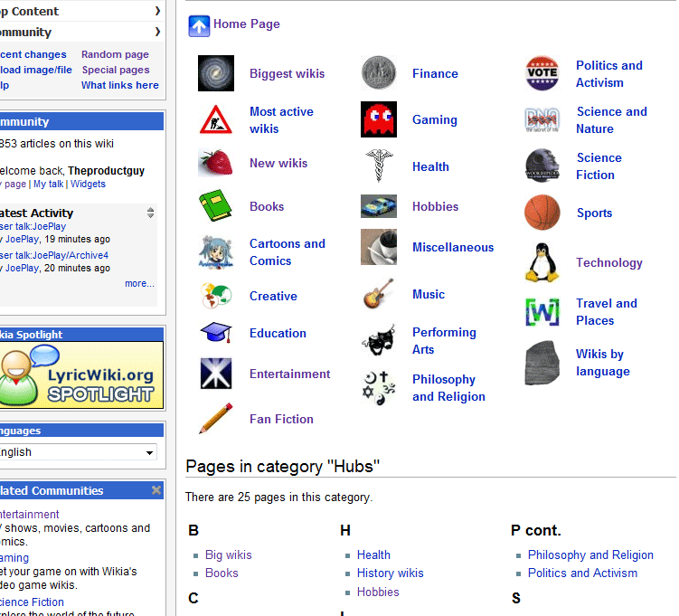
Task: Click the LyricWiki.org Spotlight banner
Action: [x=81, y=375]
